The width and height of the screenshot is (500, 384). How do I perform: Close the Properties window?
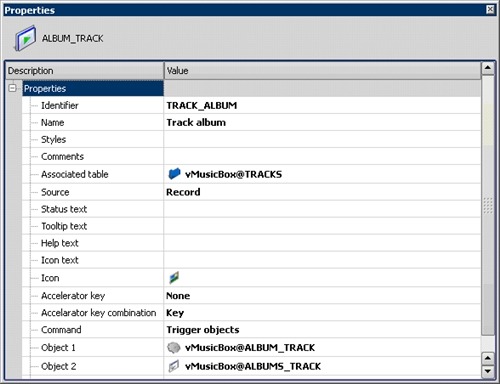coord(490,9)
